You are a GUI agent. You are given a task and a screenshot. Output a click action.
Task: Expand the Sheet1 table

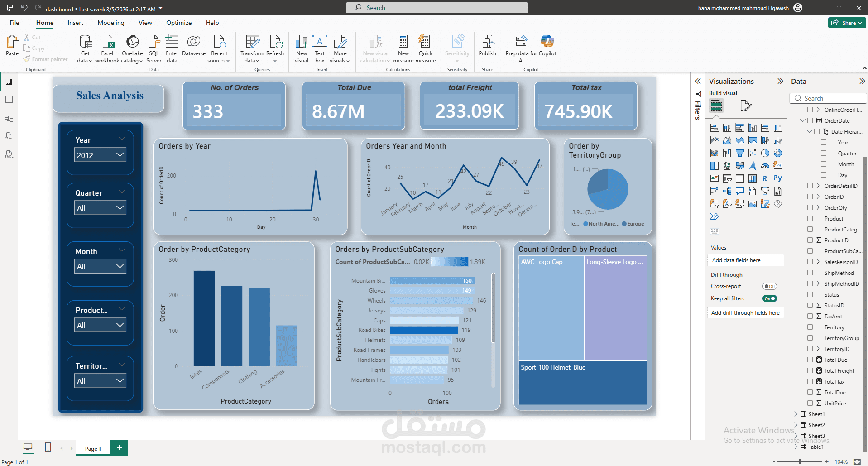796,414
